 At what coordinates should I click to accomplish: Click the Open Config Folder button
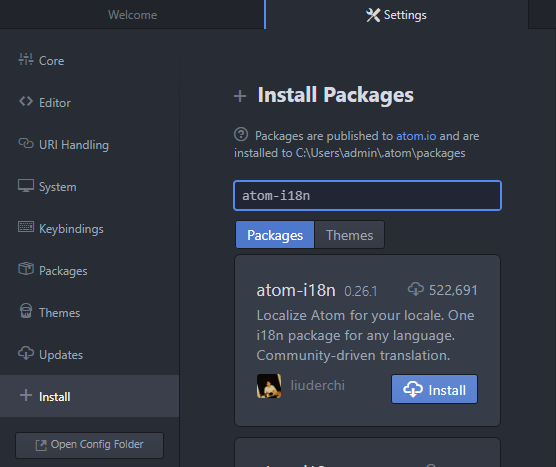point(89,445)
